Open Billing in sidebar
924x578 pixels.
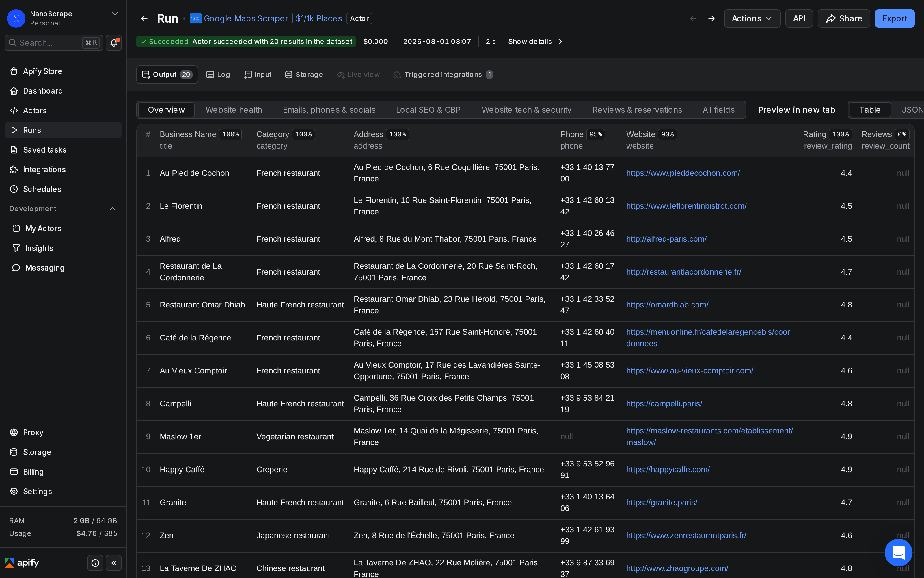click(x=63, y=472)
